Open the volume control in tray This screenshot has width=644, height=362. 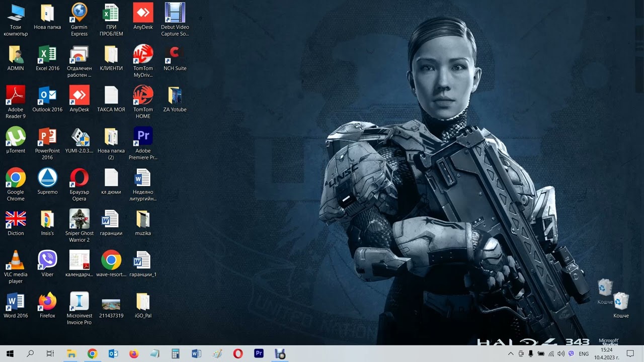[561, 353]
